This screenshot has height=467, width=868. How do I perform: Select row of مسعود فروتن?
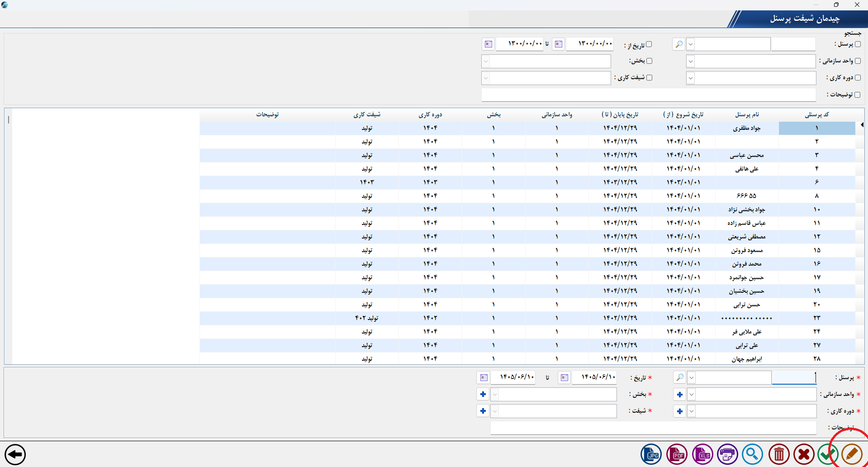coord(527,250)
